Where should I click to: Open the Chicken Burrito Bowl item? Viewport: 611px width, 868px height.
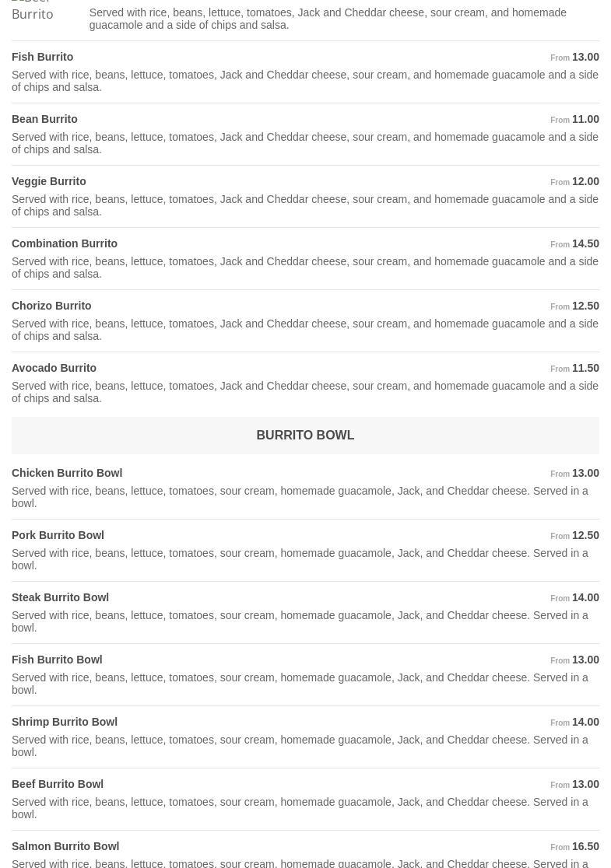(67, 473)
